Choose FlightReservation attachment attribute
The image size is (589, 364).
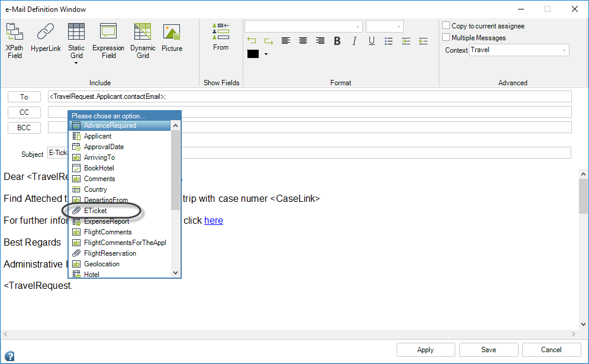[120, 253]
